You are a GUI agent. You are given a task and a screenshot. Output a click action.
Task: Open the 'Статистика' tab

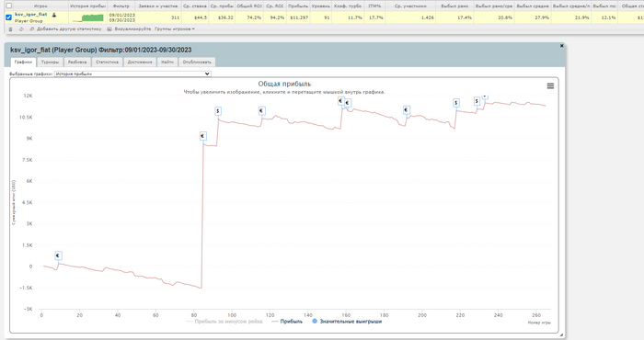pyautogui.click(x=108, y=62)
